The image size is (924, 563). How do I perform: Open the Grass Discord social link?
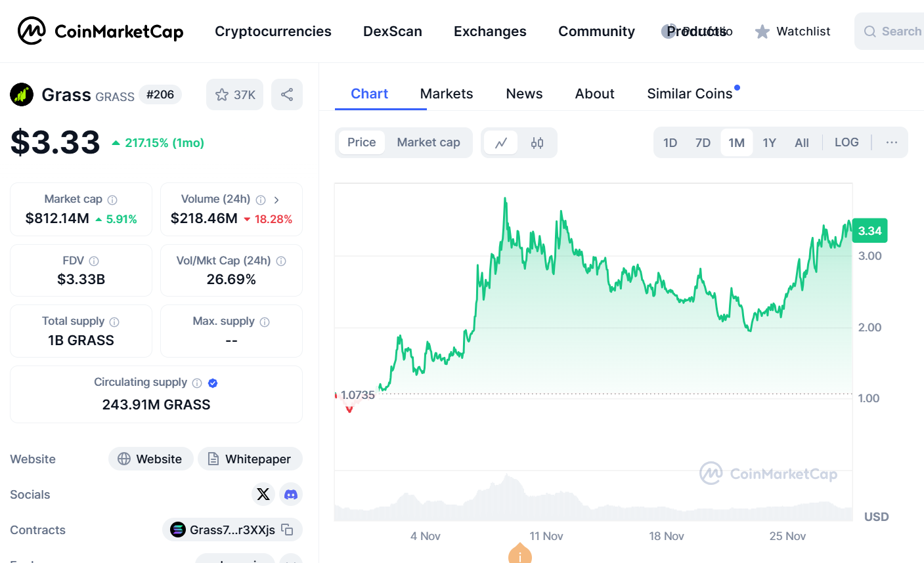click(x=291, y=494)
